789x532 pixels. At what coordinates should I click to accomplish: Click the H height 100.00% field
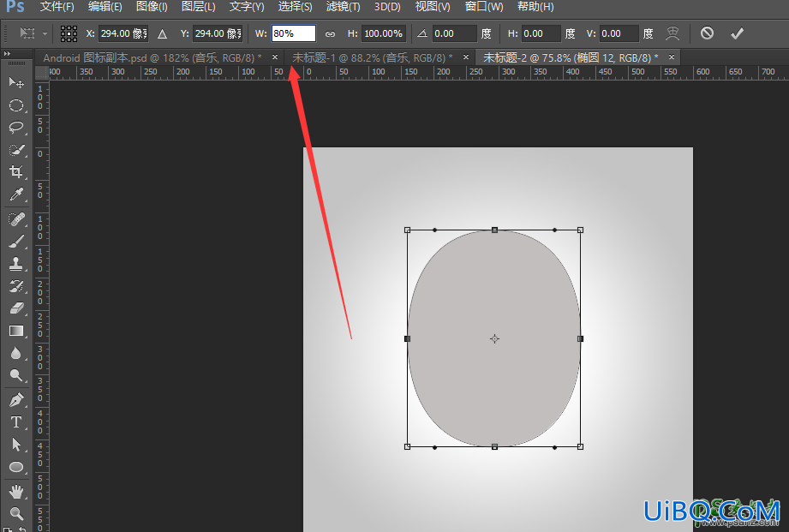(384, 33)
